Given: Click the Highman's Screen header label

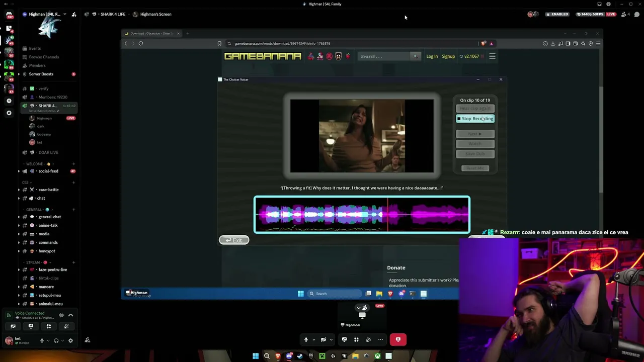Looking at the screenshot, I should [x=156, y=14].
